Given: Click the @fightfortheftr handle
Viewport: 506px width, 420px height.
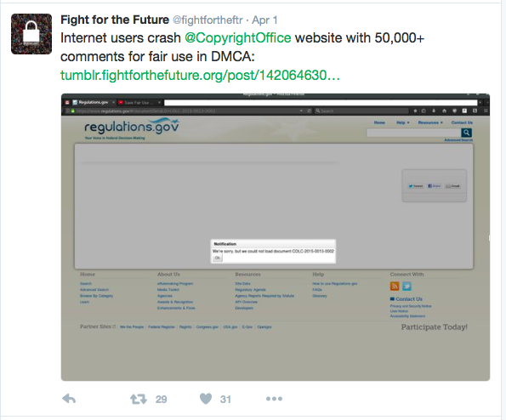Looking at the screenshot, I should tap(208, 20).
